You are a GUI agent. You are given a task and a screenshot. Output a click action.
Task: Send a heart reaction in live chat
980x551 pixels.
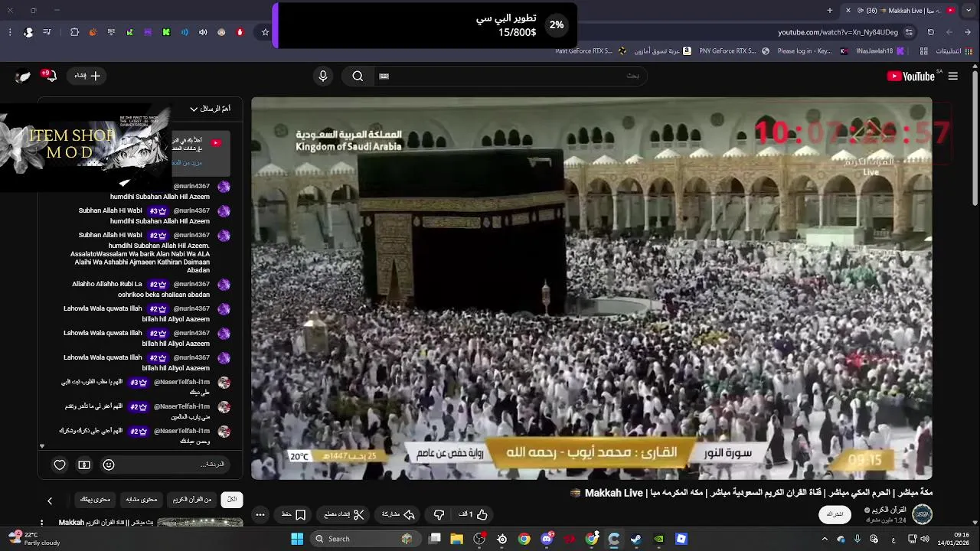tap(60, 465)
